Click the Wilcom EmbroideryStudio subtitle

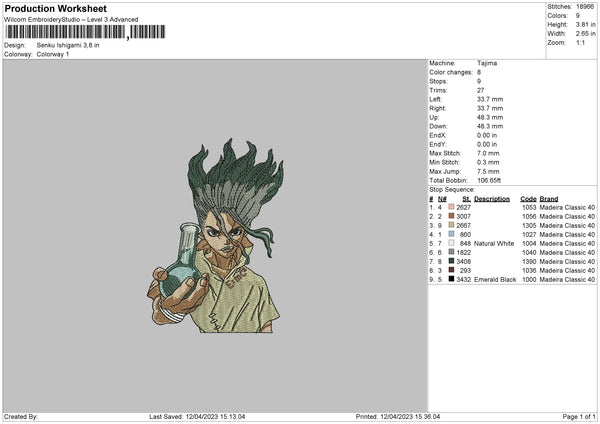(x=71, y=20)
